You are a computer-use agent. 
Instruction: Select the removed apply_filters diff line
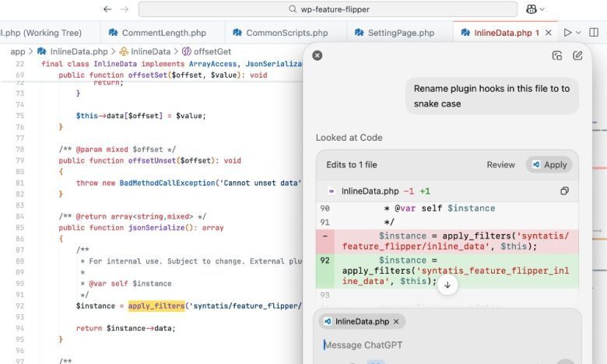(447, 241)
